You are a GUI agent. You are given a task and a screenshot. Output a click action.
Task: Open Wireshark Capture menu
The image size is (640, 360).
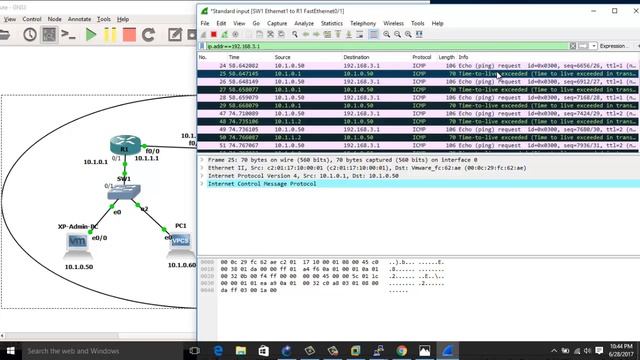pyautogui.click(x=277, y=24)
